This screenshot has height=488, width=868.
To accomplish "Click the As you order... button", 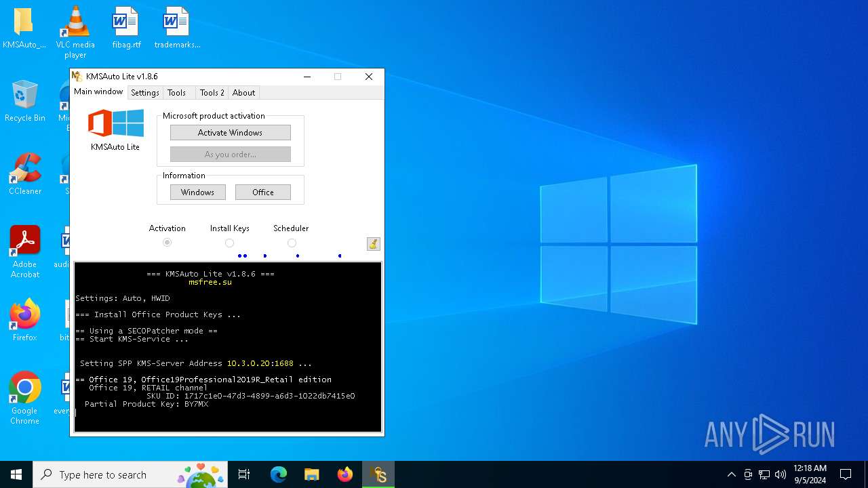I will click(231, 155).
